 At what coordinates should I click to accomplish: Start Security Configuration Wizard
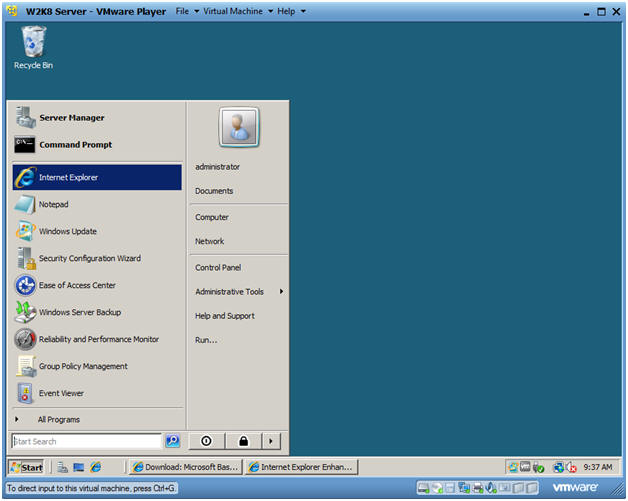click(x=97, y=258)
